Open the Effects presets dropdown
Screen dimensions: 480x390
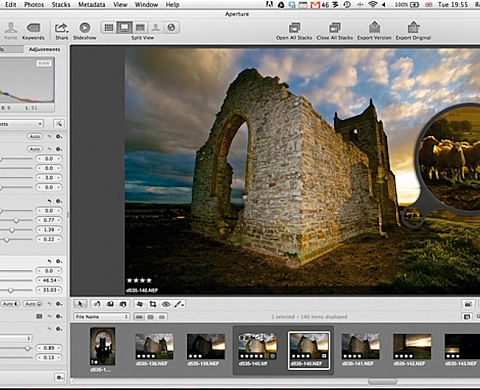(21, 124)
